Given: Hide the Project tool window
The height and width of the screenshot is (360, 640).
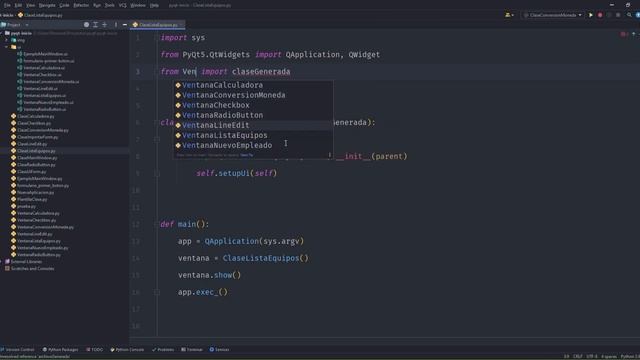Looking at the screenshot, I should coord(124,25).
